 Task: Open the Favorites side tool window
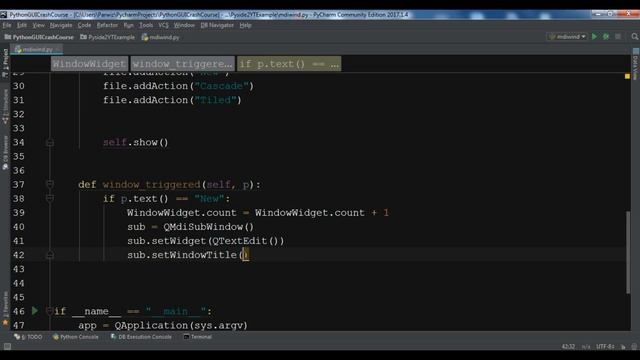5,309
